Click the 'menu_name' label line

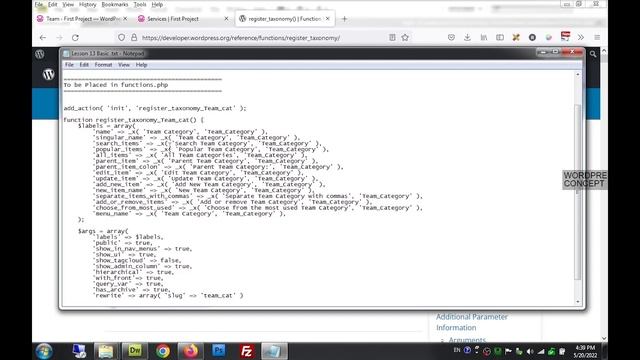point(189,213)
